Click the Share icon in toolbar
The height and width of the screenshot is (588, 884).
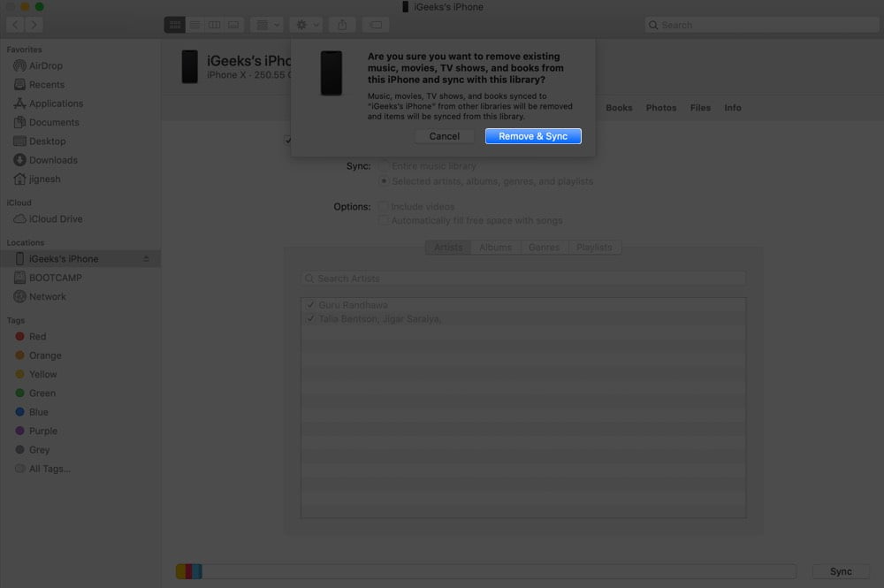click(x=342, y=25)
